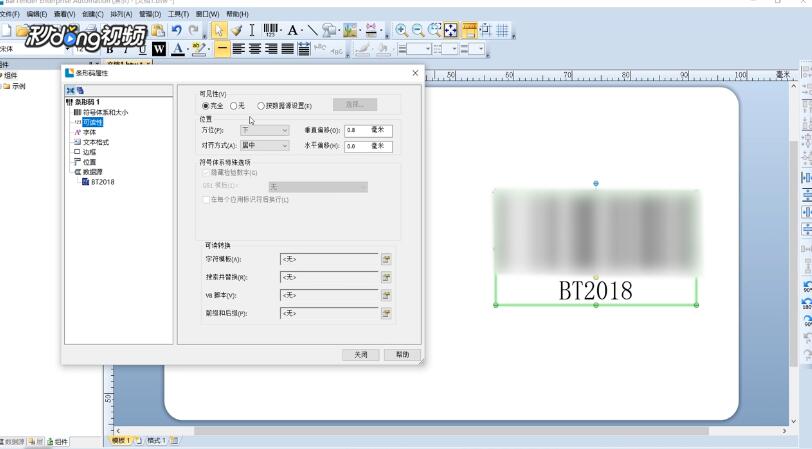Undo the last action
The width and height of the screenshot is (812, 449).
[x=177, y=30]
